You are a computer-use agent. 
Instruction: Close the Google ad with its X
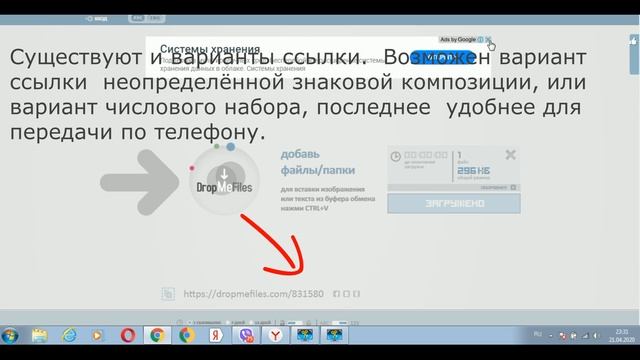coord(488,40)
